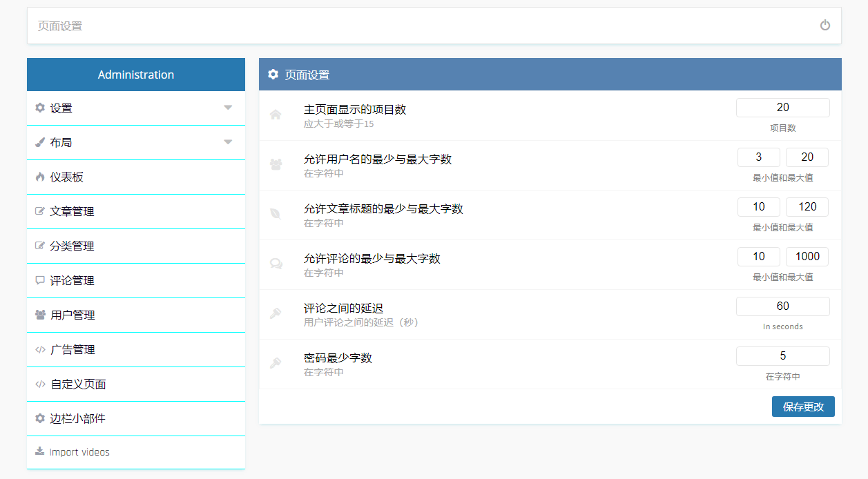Click the flame icon beside 仪表板

pyautogui.click(x=40, y=177)
